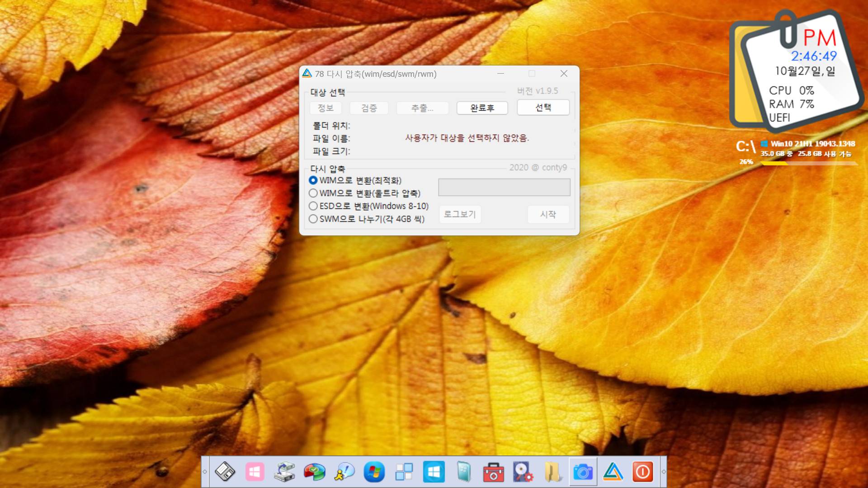The height and width of the screenshot is (488, 868).
Task: Click the 로그보기 button
Action: [x=460, y=214]
